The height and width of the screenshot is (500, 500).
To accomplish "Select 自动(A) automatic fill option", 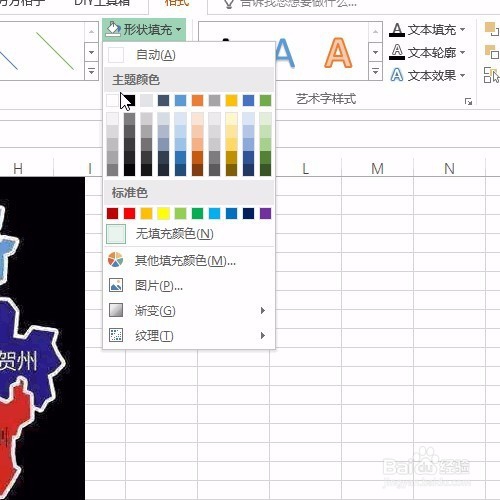I will (x=189, y=55).
